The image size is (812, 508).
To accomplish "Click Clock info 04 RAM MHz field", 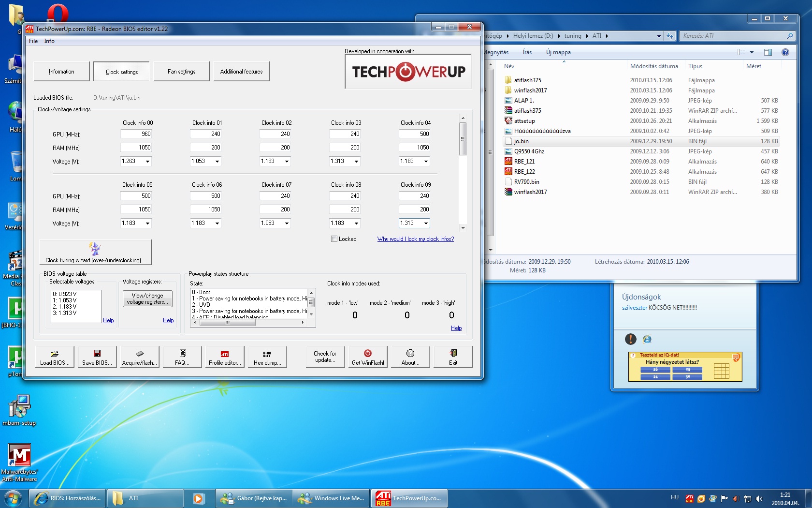I will pyautogui.click(x=414, y=148).
